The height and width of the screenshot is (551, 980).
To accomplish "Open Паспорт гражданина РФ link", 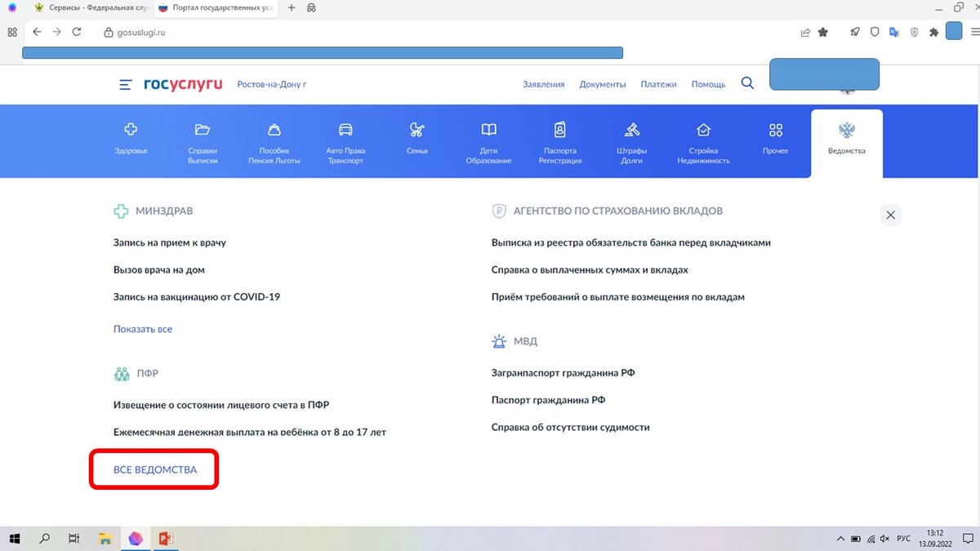I will [549, 400].
